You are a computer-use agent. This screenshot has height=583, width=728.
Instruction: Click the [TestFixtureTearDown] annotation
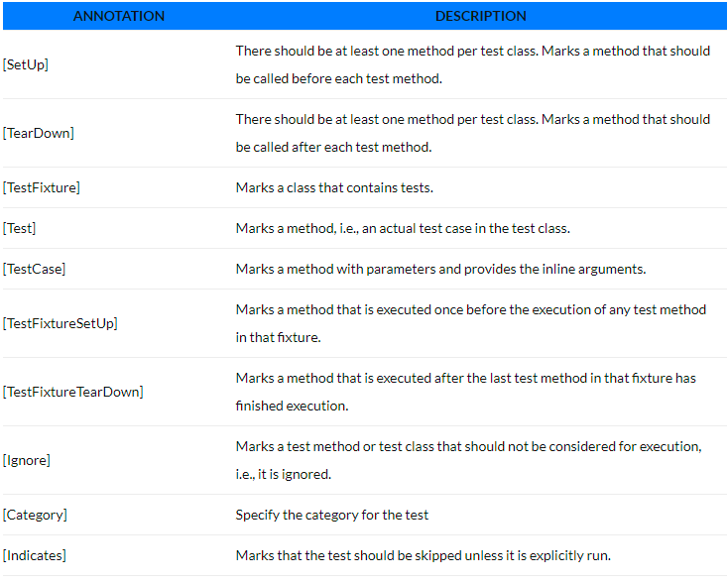coord(72,392)
